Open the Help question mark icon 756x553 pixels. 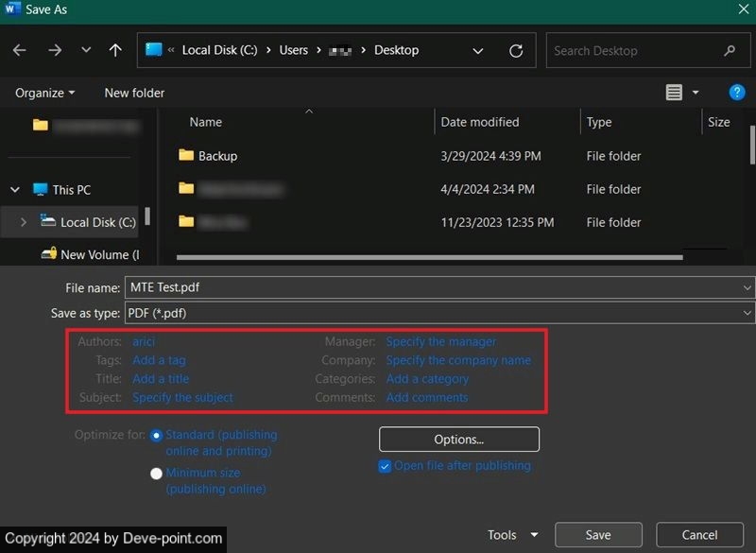pos(737,93)
